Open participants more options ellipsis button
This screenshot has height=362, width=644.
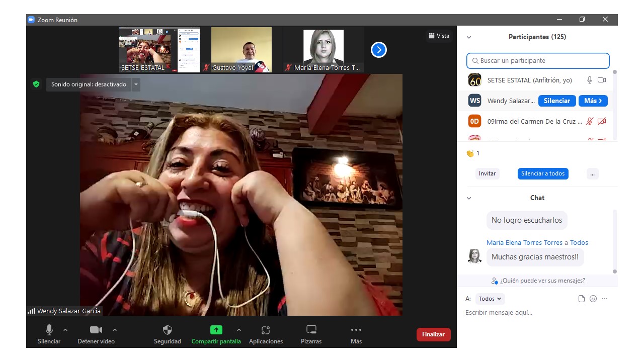(x=592, y=173)
